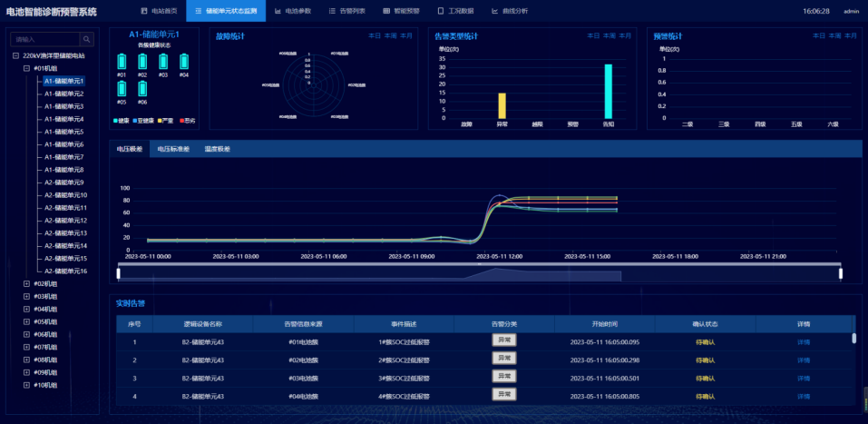
Task: Filter 预警统计 by 本周
Action: pos(834,35)
